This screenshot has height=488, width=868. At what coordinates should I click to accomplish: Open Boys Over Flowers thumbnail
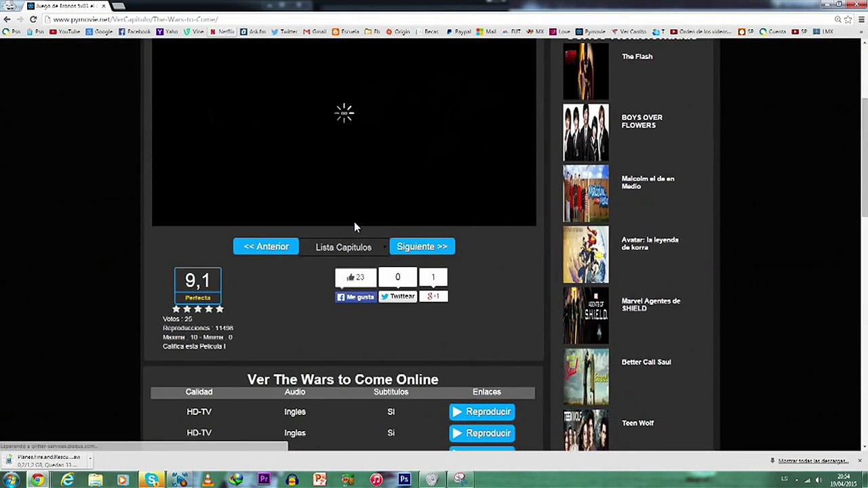(586, 133)
